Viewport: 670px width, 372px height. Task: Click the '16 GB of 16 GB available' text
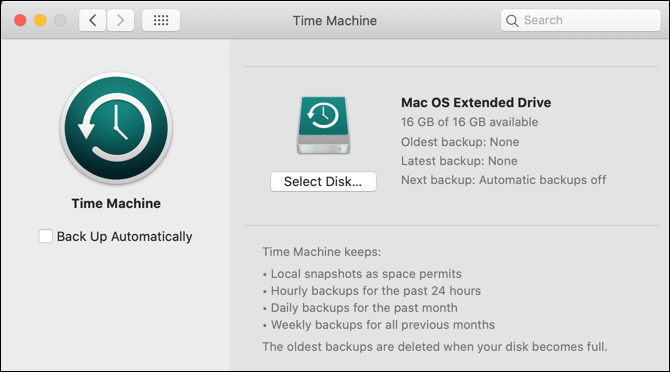[470, 122]
